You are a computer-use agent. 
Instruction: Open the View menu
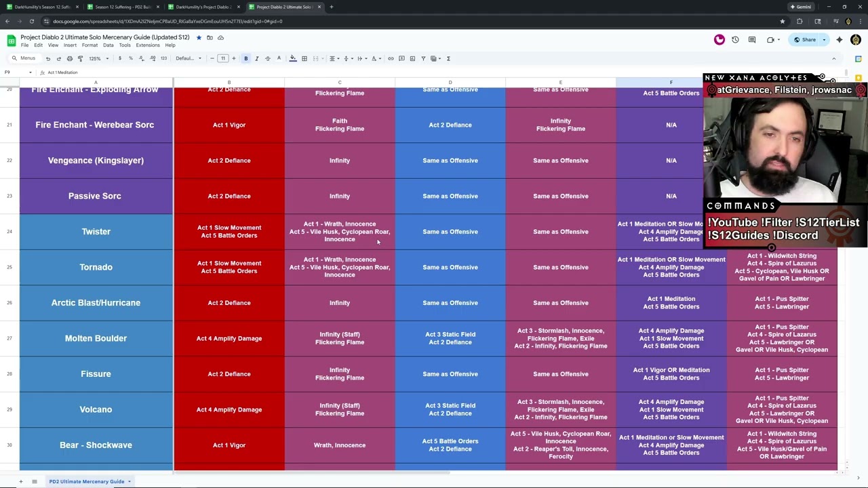tap(53, 45)
